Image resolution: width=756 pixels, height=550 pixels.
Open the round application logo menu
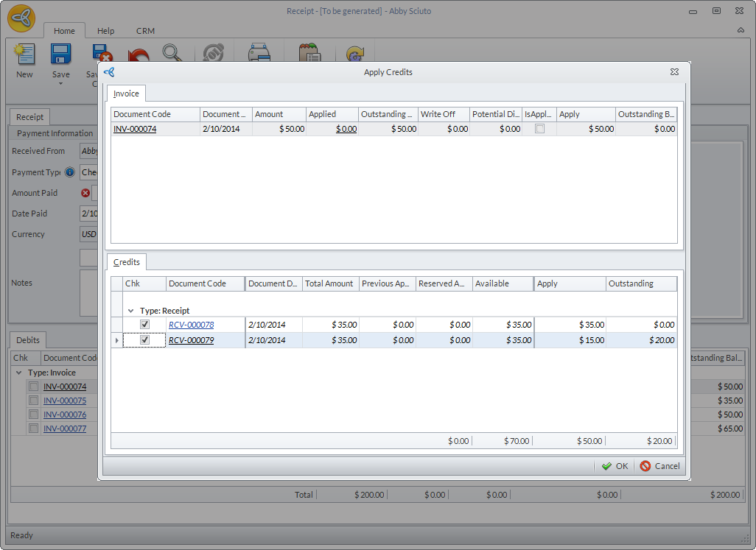pos(21,18)
